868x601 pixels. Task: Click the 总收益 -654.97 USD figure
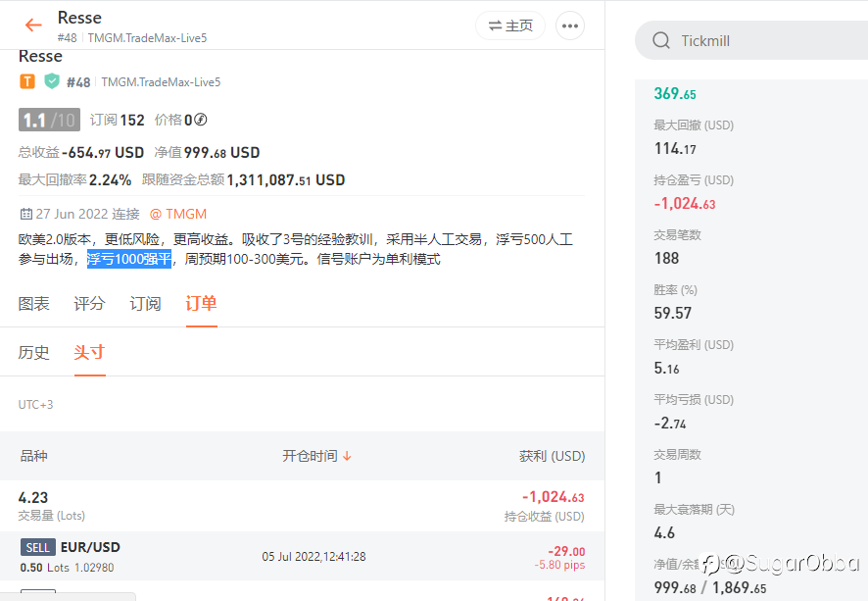point(103,152)
